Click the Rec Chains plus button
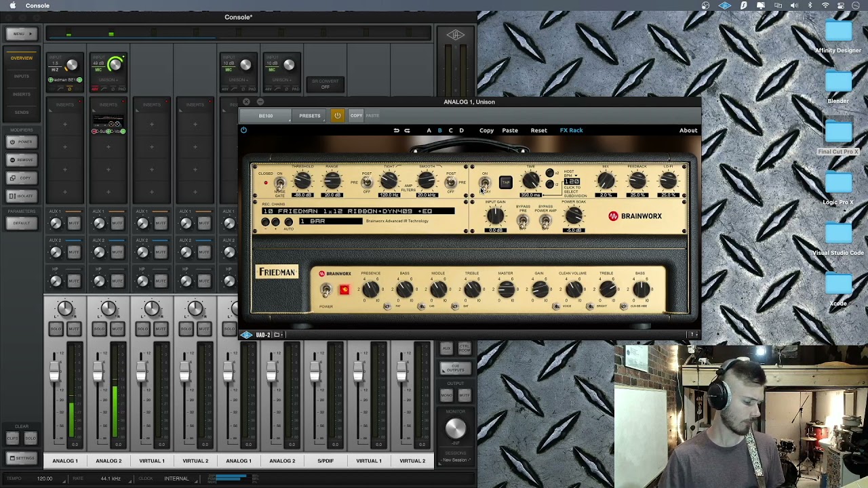 point(277,222)
